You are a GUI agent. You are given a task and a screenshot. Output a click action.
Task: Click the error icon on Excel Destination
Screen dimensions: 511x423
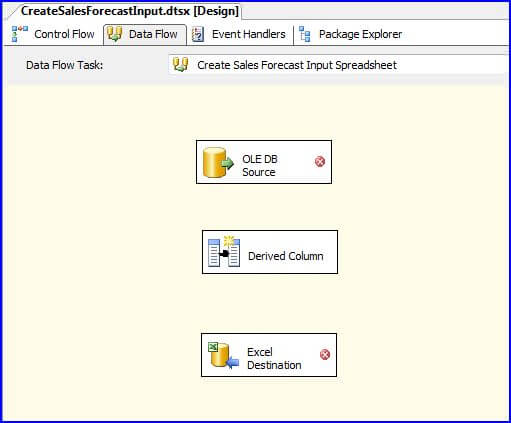point(325,354)
